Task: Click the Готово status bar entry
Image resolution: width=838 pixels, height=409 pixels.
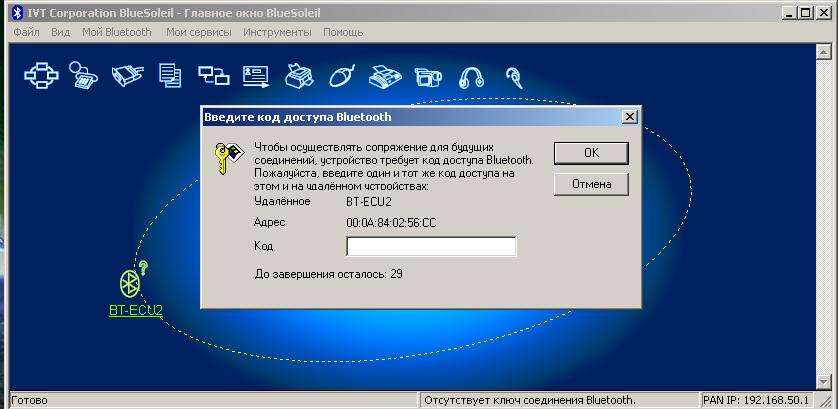Action: [29, 400]
